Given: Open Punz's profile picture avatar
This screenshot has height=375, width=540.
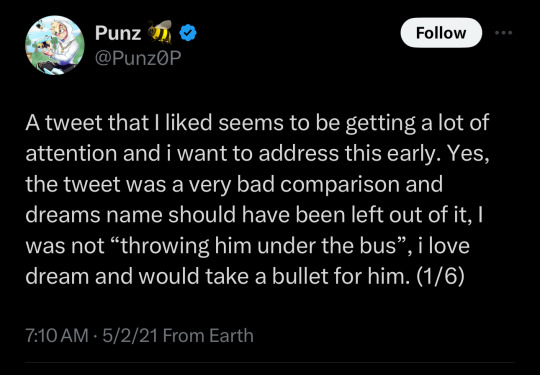Looking at the screenshot, I should pyautogui.click(x=55, y=45).
